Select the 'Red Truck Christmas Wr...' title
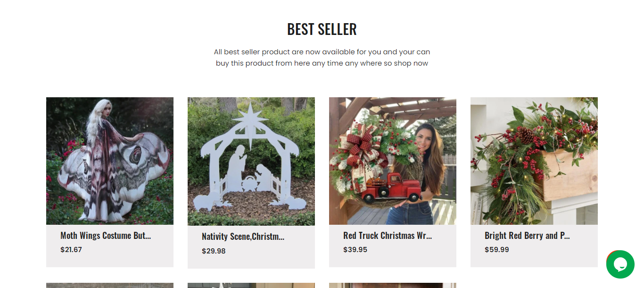The height and width of the screenshot is (288, 644). coord(388,236)
